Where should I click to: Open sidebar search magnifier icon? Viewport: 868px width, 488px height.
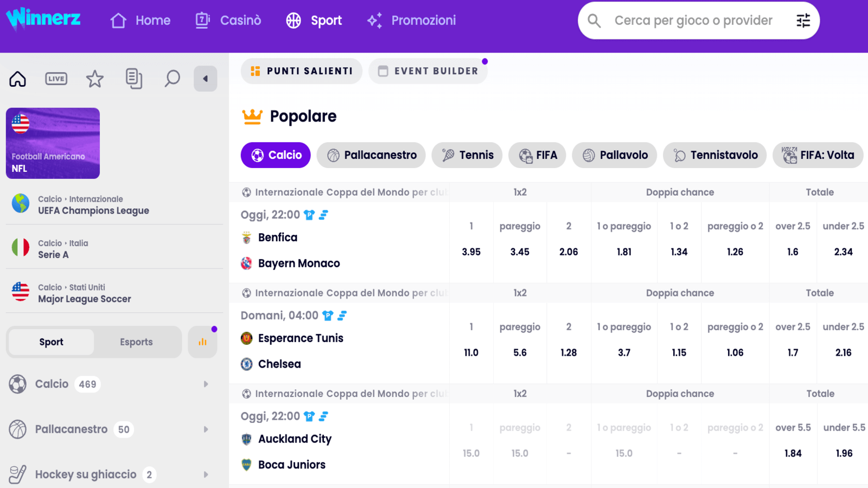point(172,79)
